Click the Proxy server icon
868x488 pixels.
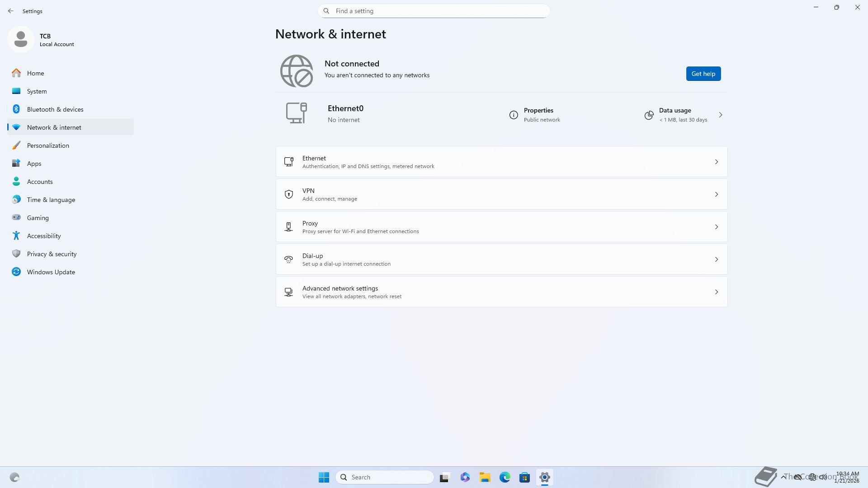(x=288, y=227)
